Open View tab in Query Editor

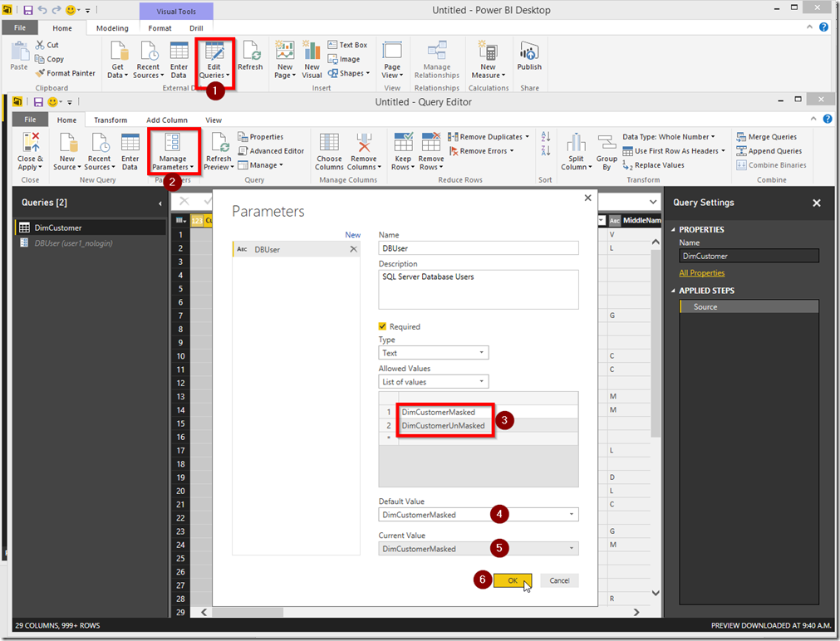click(x=214, y=120)
